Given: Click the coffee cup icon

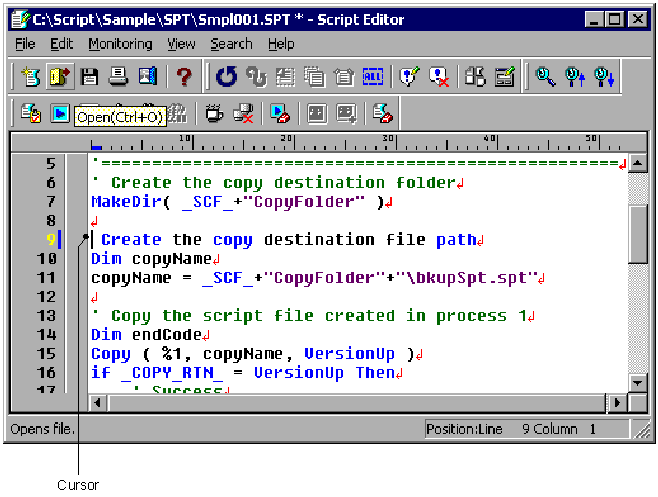Looking at the screenshot, I should (x=214, y=113).
